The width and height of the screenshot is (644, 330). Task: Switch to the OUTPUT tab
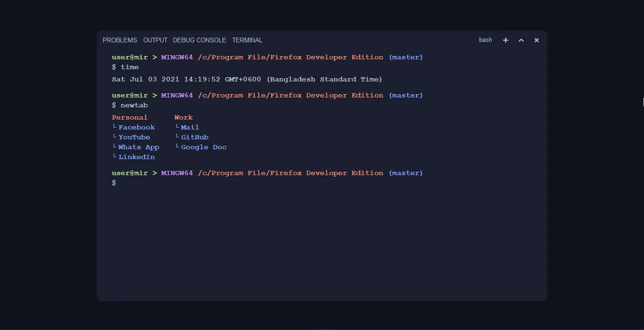(x=155, y=40)
